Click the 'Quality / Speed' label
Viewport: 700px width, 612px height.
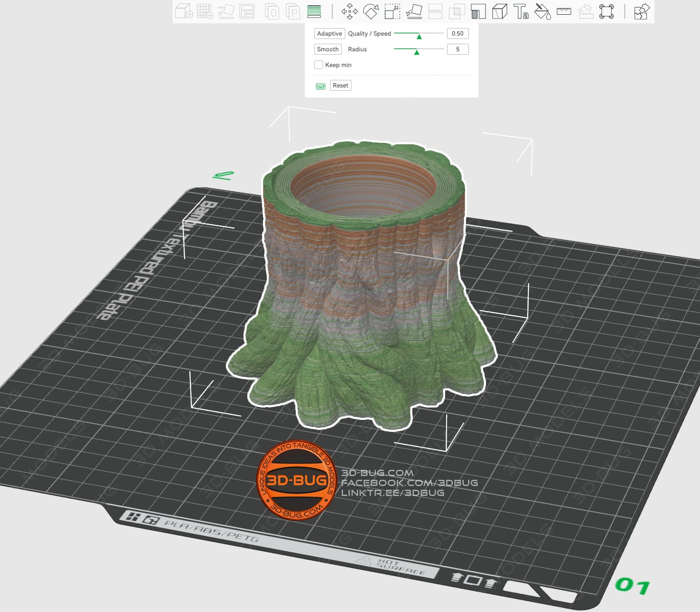(369, 34)
